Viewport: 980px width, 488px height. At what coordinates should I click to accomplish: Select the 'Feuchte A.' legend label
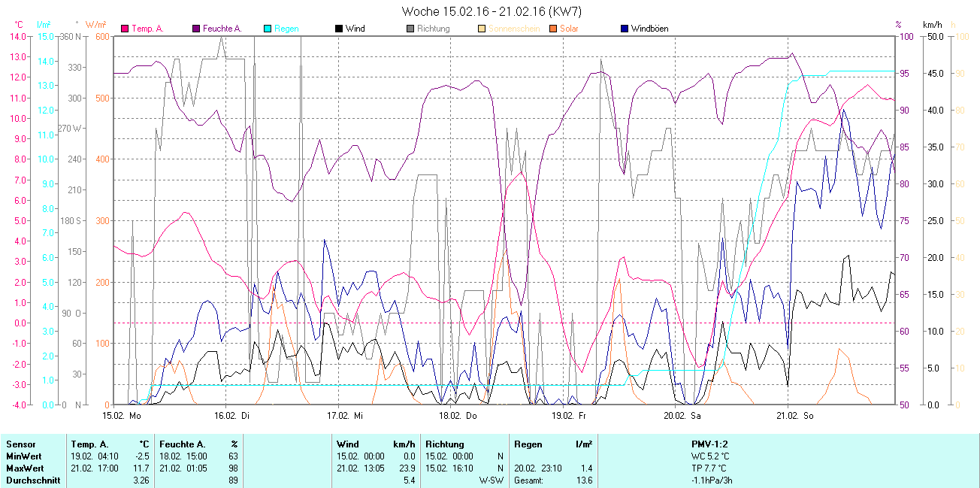222,29
